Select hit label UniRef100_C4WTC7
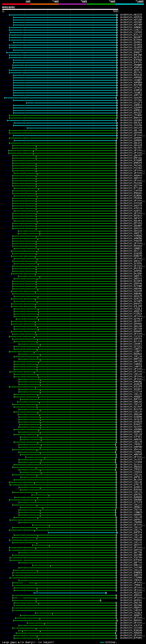 point(131,349)
